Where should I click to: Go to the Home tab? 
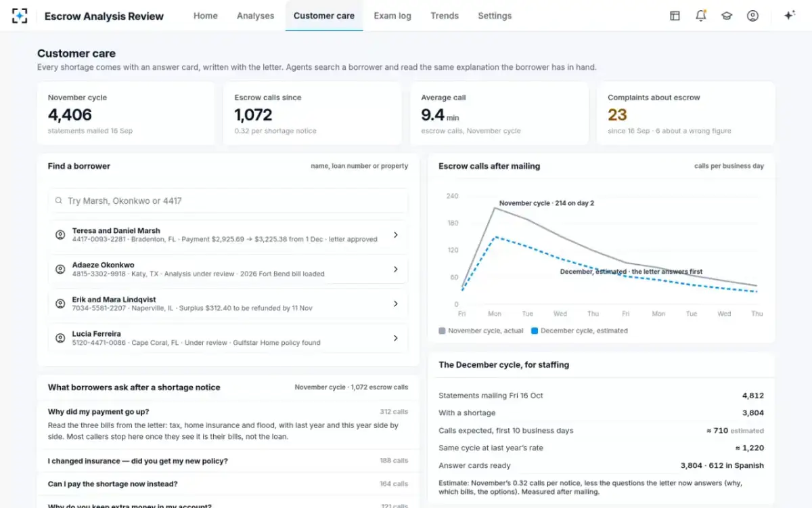206,16
